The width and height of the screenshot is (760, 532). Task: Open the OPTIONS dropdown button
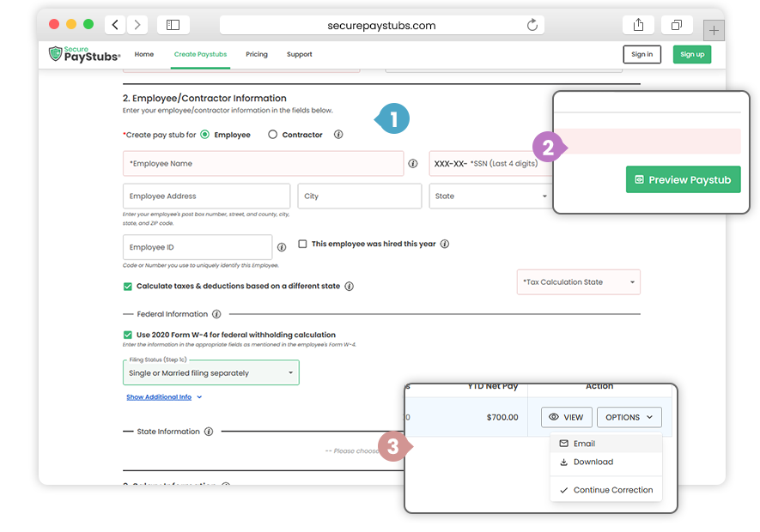pyautogui.click(x=629, y=418)
